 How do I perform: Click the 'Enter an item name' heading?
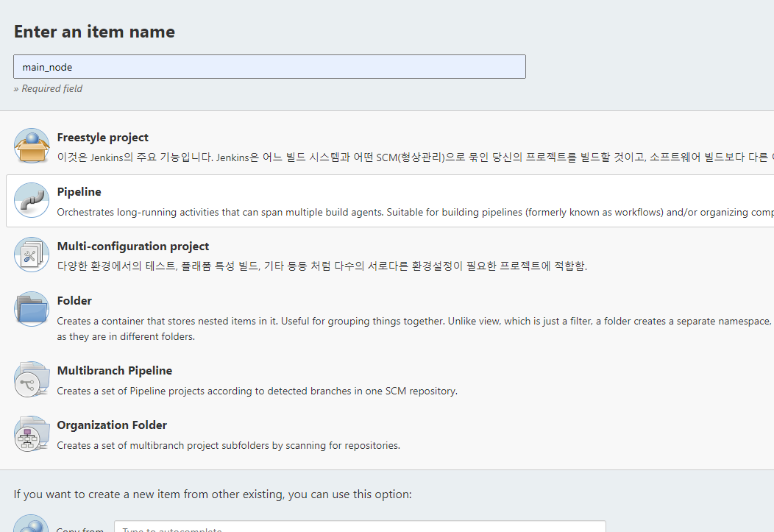[94, 32]
